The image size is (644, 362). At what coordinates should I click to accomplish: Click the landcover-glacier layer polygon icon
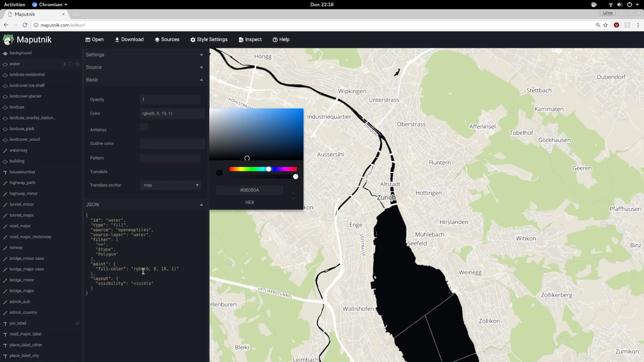[x=5, y=97]
